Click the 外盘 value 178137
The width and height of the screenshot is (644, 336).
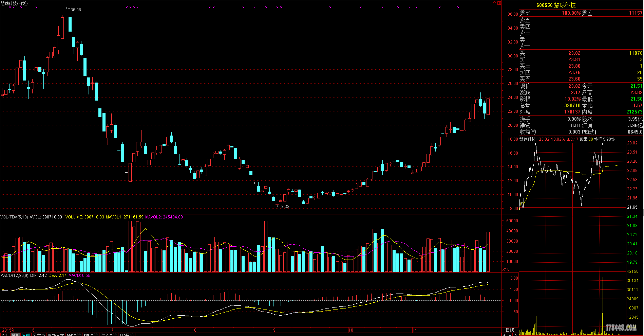pos(572,112)
